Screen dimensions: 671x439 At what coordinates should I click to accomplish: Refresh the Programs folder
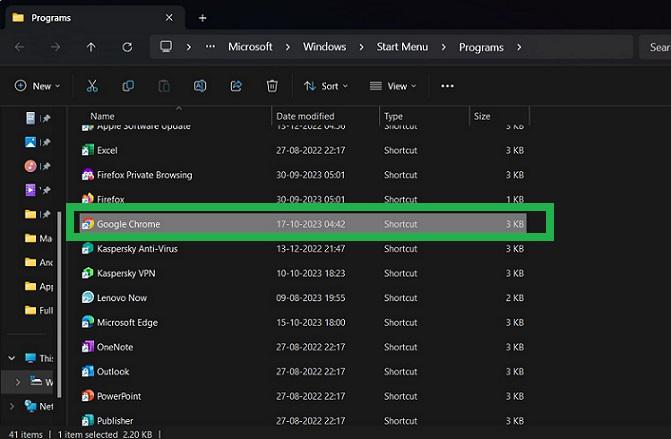tap(127, 47)
